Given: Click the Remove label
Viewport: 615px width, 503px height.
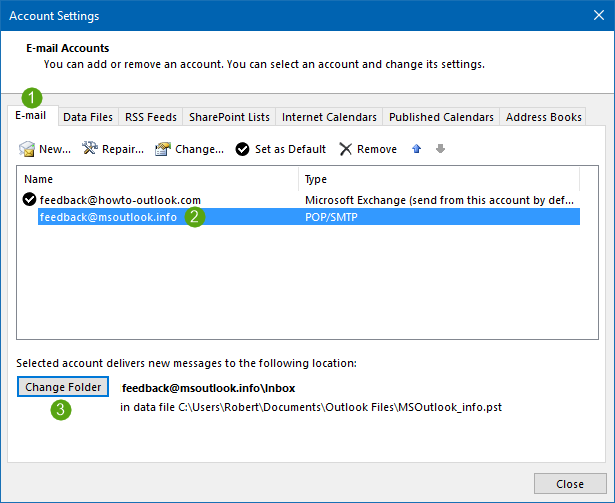Looking at the screenshot, I should pyautogui.click(x=377, y=149).
